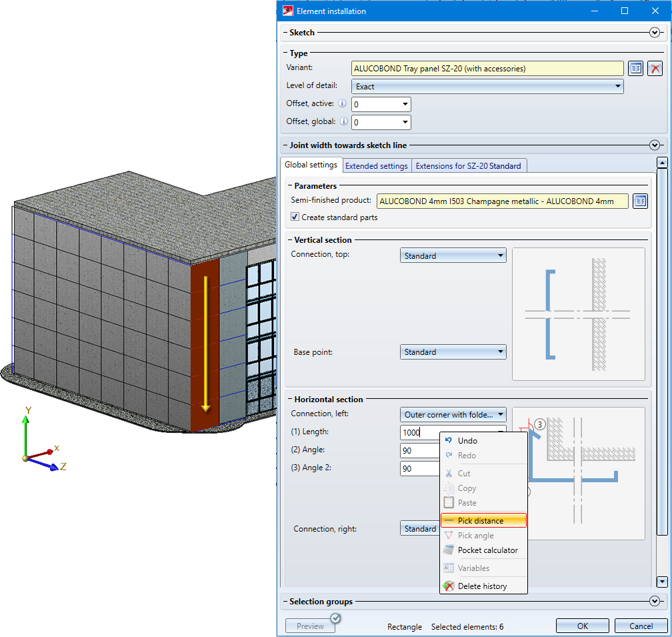Collapse Joint width towards sketch line section
The height and width of the screenshot is (637, 672).
(655, 145)
